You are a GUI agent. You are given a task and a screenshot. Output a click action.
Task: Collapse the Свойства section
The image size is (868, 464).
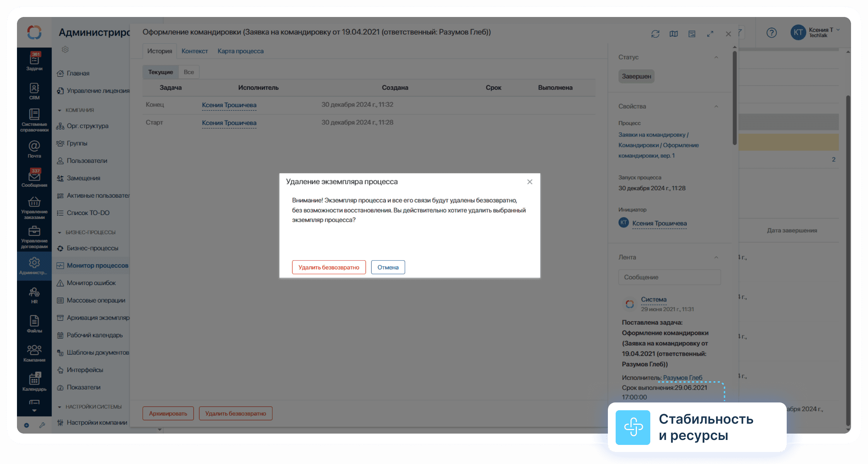click(716, 106)
